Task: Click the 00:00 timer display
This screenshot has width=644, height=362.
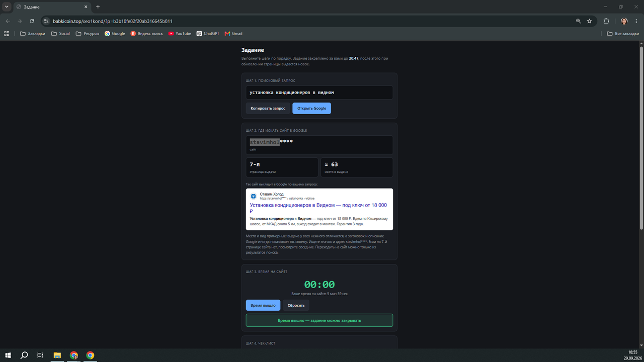Action: (x=319, y=285)
